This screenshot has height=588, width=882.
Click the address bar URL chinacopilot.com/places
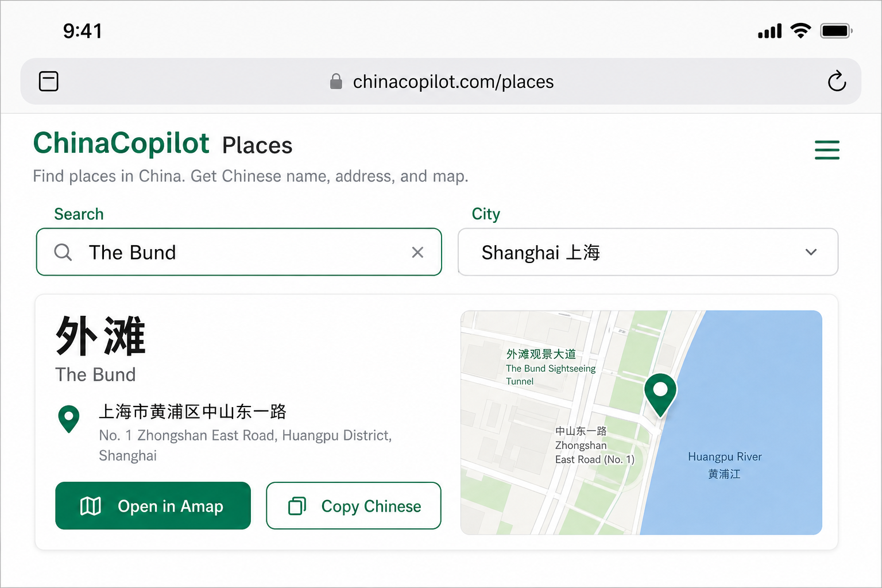coord(453,82)
